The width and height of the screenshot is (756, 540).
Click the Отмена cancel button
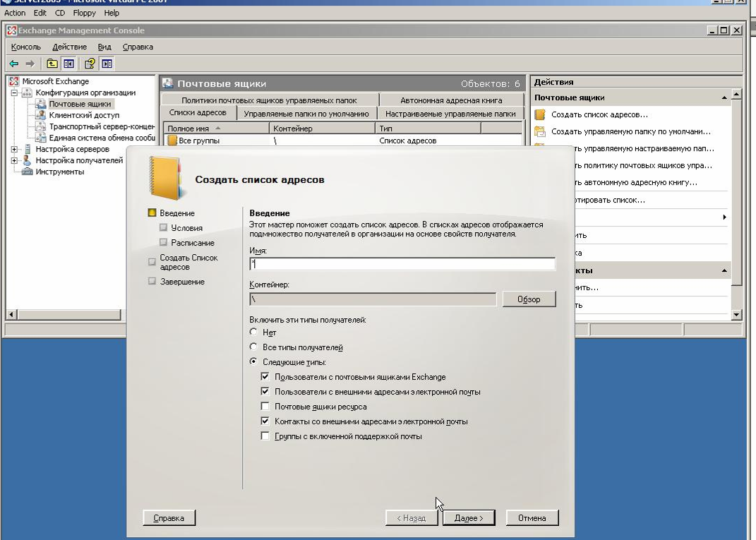tap(532, 518)
